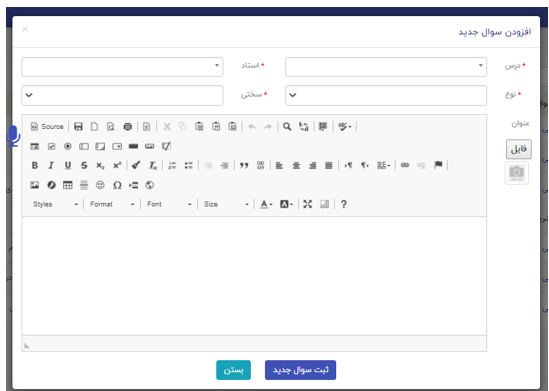The width and height of the screenshot is (549, 391).
Task: Click the Block Quote icon
Action: [x=244, y=165]
